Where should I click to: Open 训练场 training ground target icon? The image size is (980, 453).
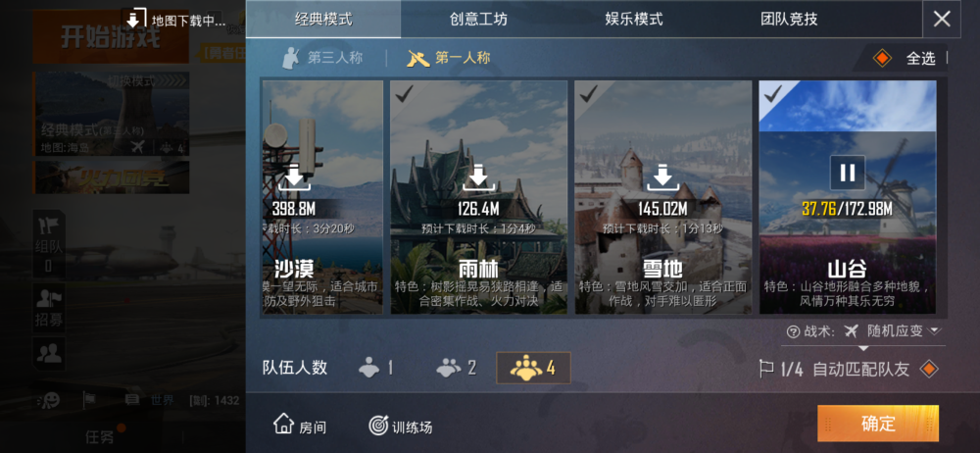point(400,427)
